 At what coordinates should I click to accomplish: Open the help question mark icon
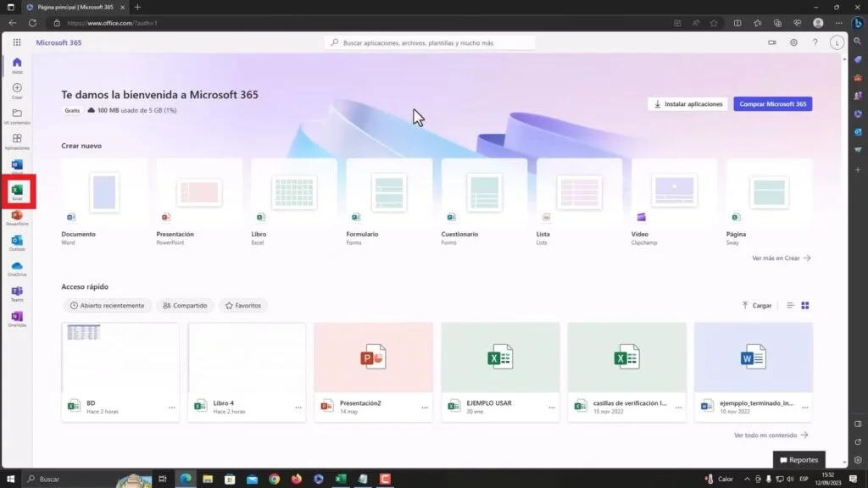[x=815, y=42]
